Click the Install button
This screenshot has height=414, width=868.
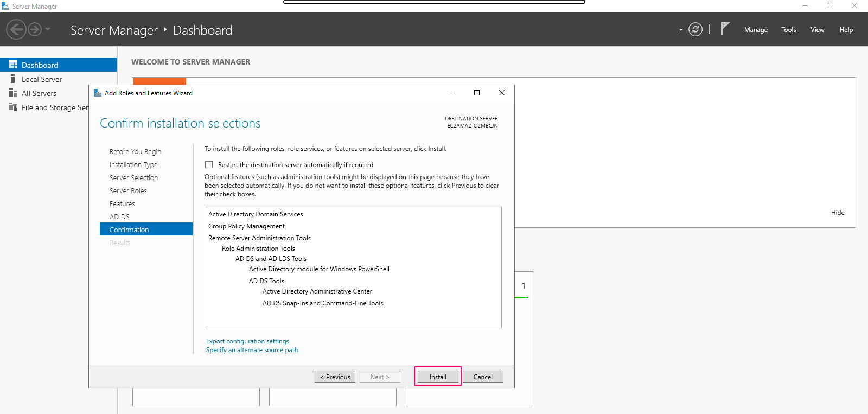(x=438, y=377)
